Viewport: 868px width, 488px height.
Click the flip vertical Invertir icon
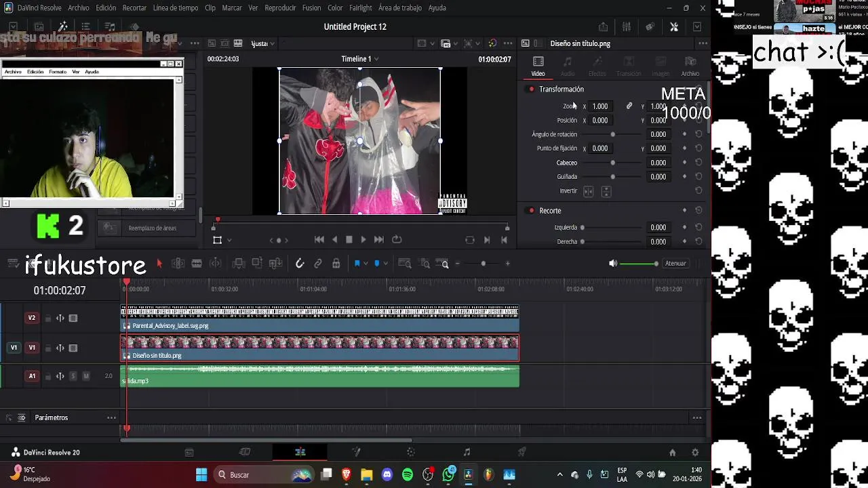(606, 192)
